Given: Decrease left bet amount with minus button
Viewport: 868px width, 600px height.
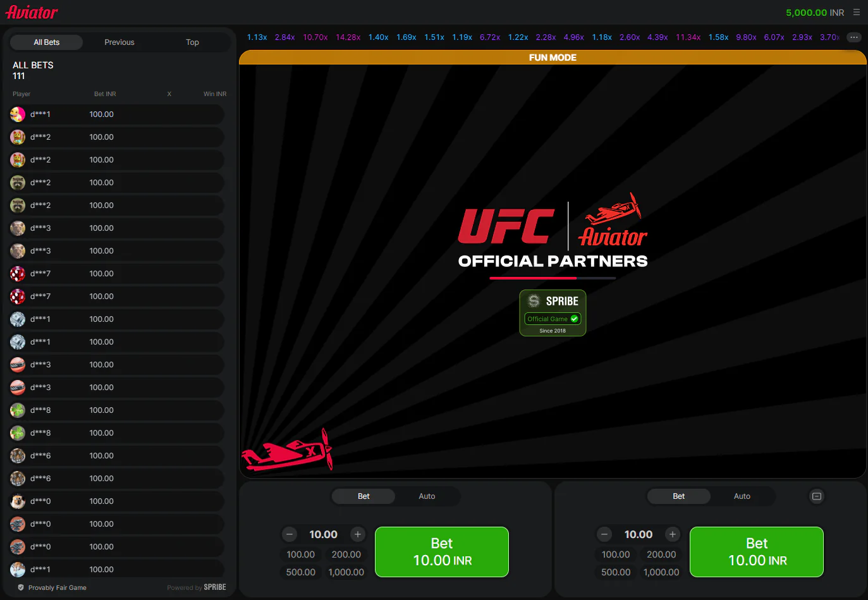Looking at the screenshot, I should click(290, 534).
